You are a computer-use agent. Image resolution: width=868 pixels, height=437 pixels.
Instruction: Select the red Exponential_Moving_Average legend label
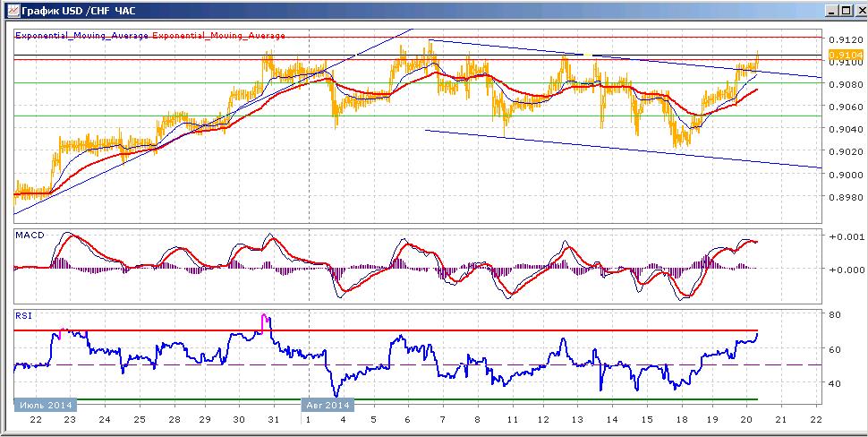[x=218, y=36]
